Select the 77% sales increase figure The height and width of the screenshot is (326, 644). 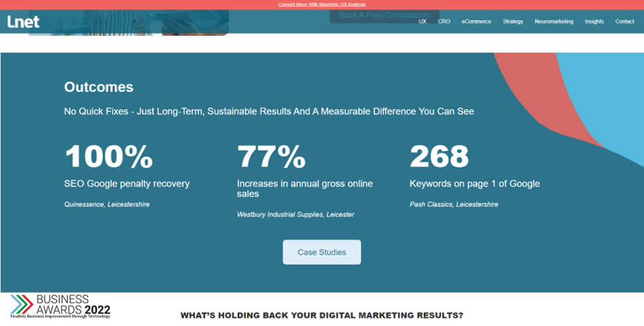point(271,156)
